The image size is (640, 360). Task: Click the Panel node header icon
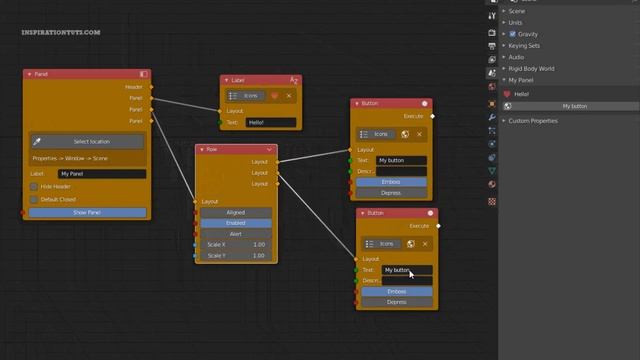(x=143, y=74)
